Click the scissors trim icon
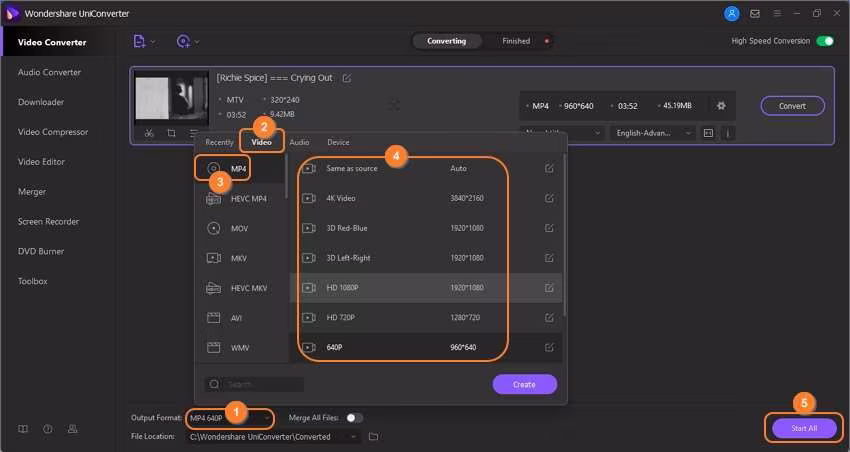 pyautogui.click(x=149, y=133)
